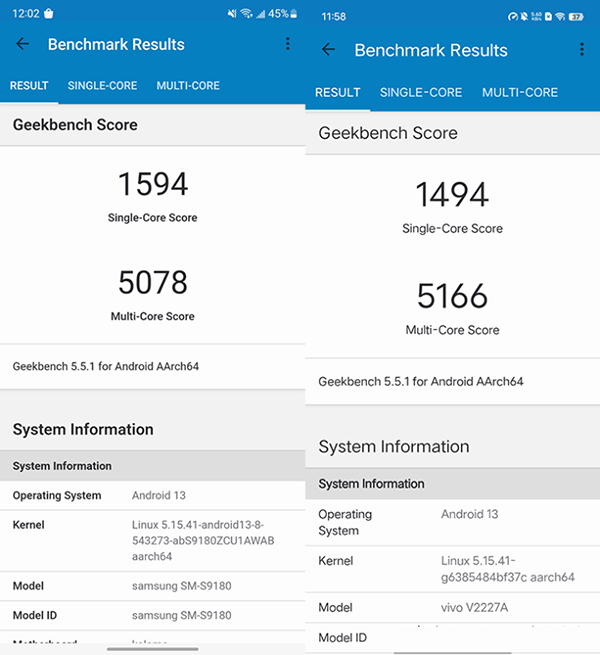Select the RESULT tab on left screen
Screen dimensions: 600x655
29,86
